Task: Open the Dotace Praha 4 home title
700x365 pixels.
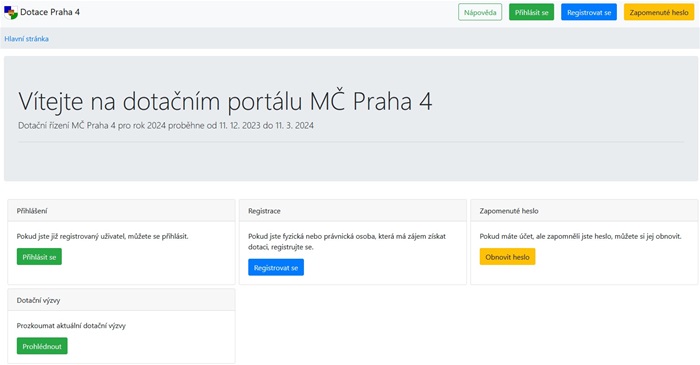Action: [x=50, y=12]
